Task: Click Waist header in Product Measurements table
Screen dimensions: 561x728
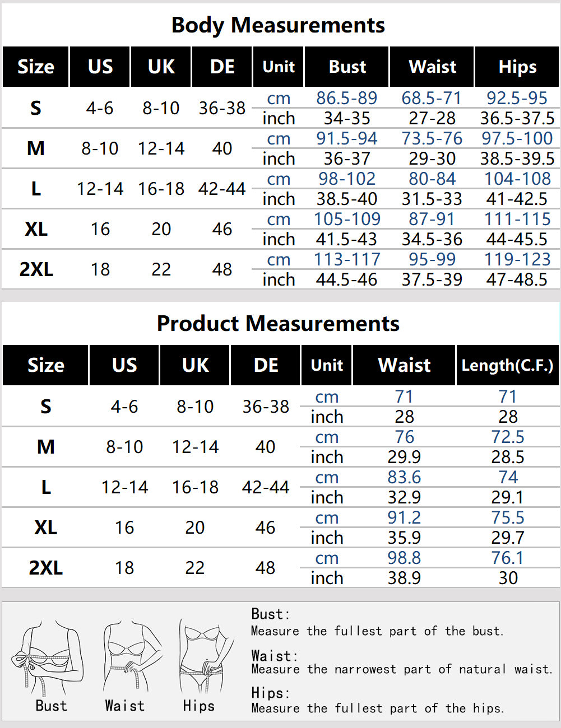Action: pos(404,365)
